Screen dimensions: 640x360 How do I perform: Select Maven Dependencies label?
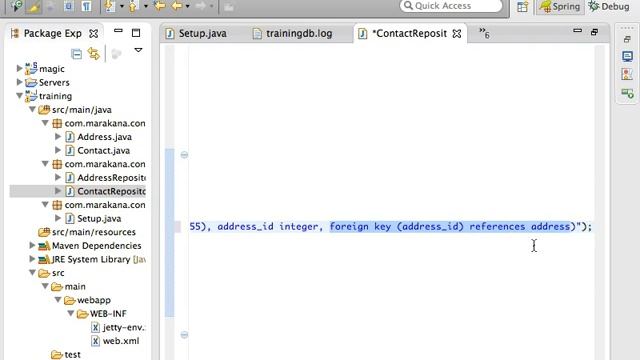[x=97, y=246]
